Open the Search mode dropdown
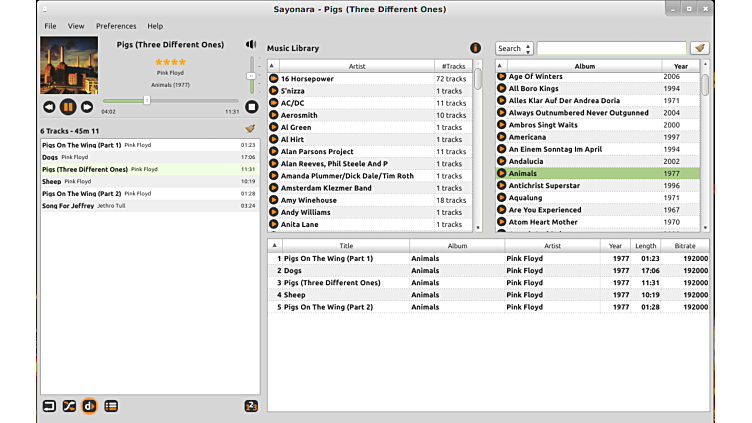 [x=514, y=48]
